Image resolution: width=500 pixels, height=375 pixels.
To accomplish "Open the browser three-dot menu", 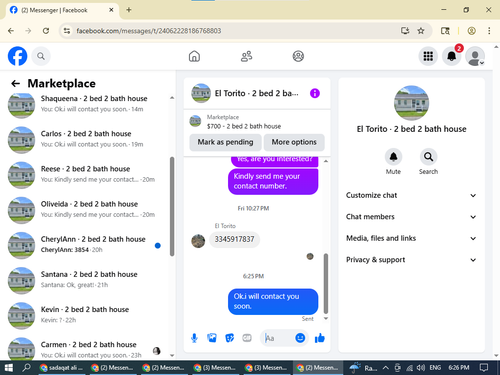I will tap(489, 31).
